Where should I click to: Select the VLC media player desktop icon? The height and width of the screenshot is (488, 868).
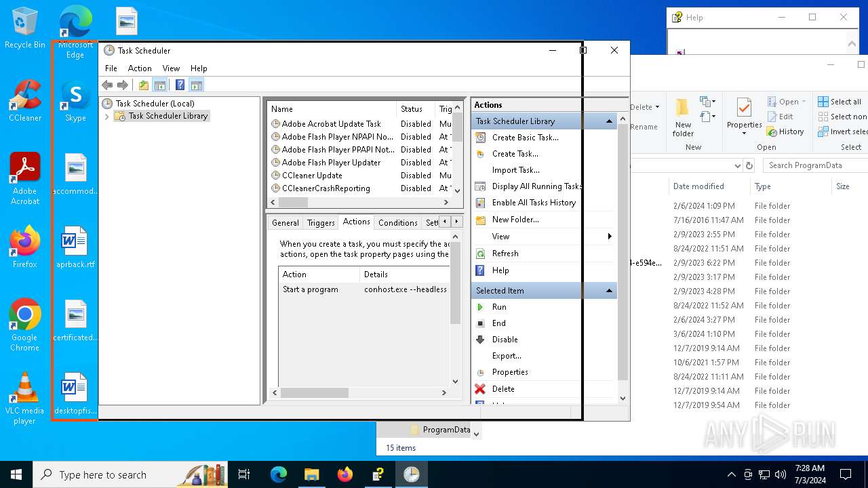25,399
